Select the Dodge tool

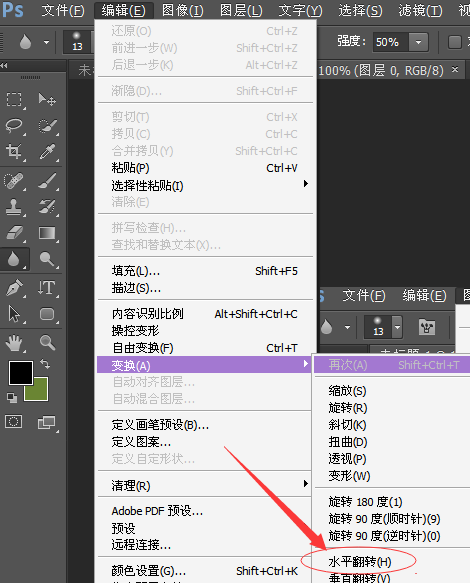coord(47,259)
